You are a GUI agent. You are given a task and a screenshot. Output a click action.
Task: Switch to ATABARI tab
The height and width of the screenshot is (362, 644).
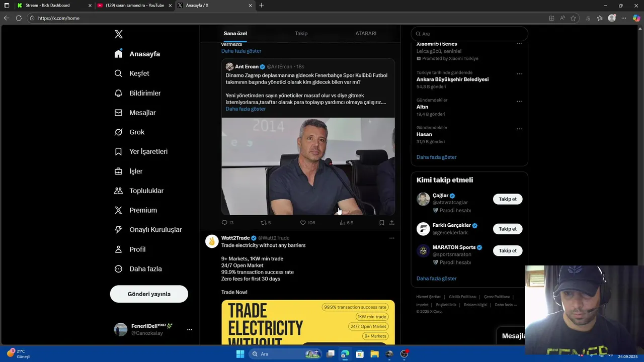(366, 34)
